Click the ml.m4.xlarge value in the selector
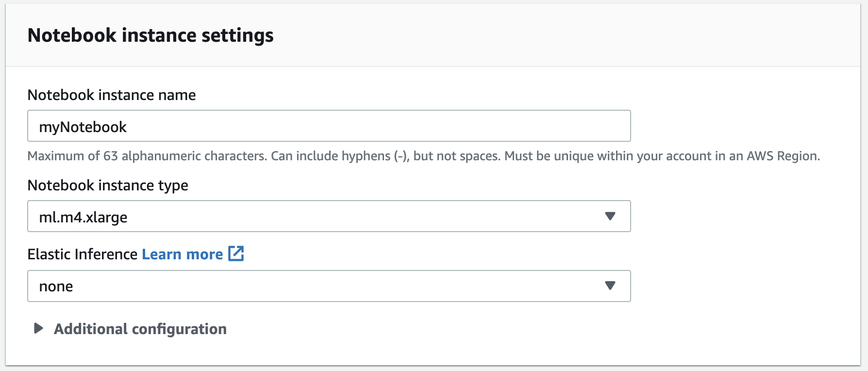Screen dimensions: 868x371 [83, 217]
